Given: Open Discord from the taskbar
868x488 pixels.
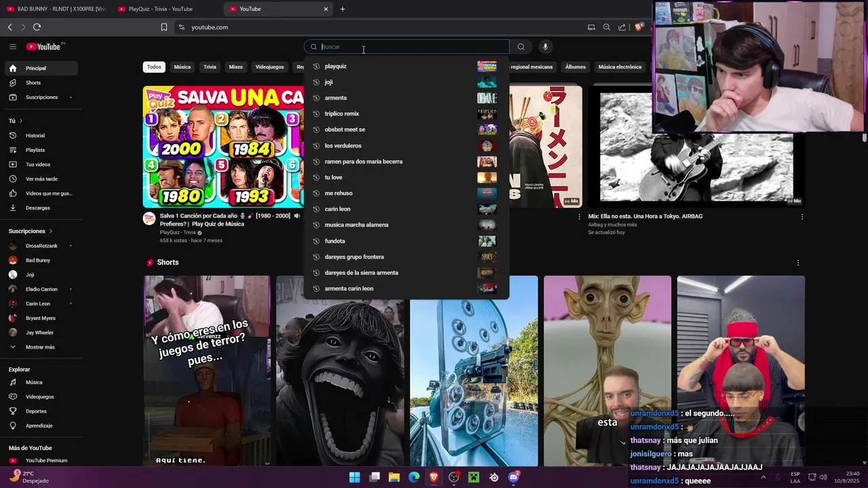Looking at the screenshot, I should 513,477.
